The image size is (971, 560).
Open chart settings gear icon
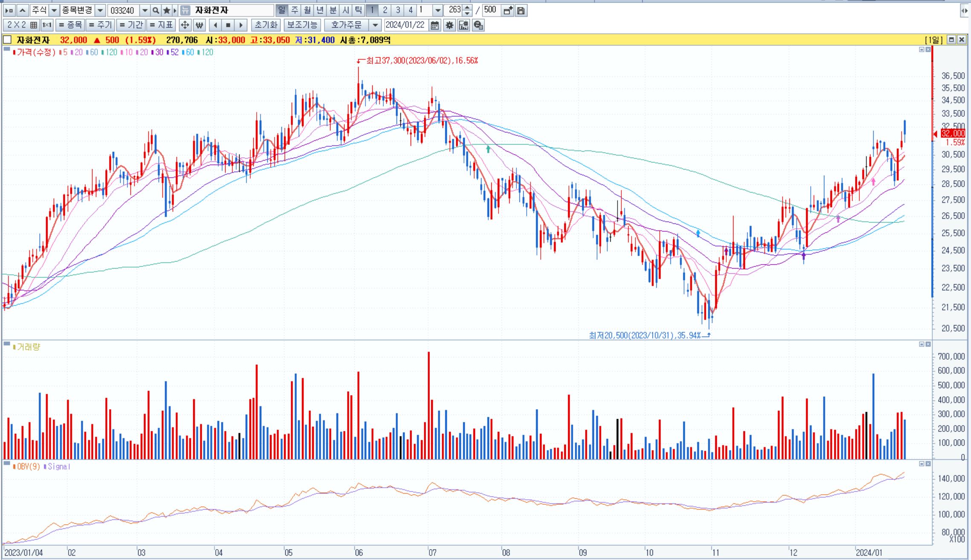point(449,25)
